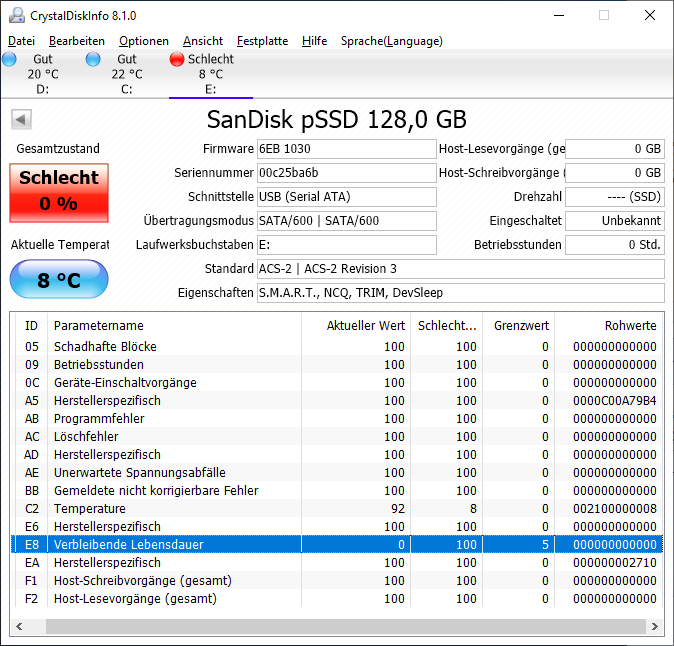
Task: Click the Seriennummer field 00c25ba6b
Action: pos(347,173)
